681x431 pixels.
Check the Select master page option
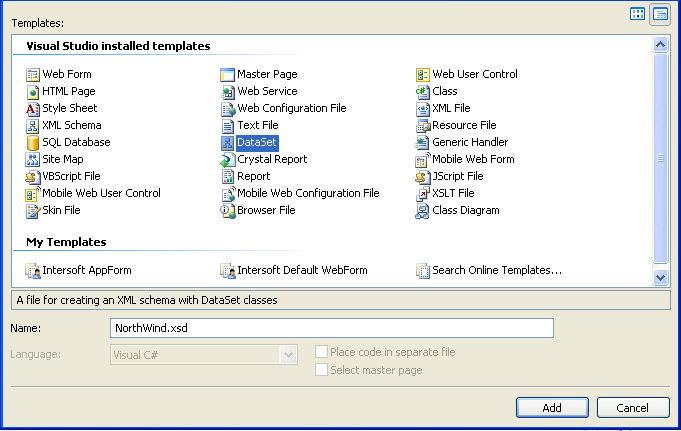321,370
